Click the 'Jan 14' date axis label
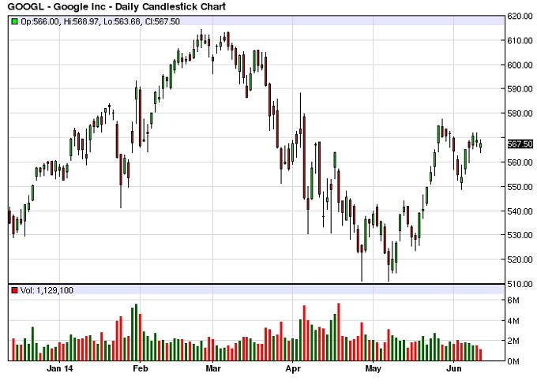Viewport: 537px width, 392px height. click(x=59, y=368)
